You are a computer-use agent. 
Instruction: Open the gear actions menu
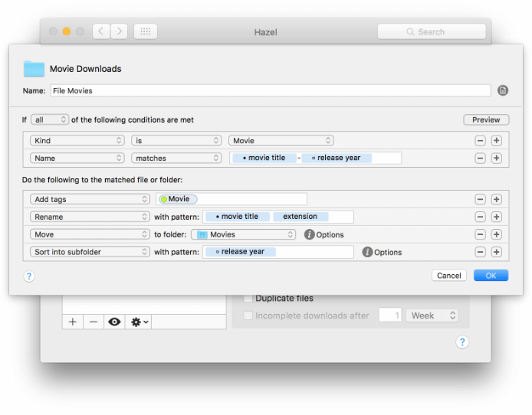point(139,322)
